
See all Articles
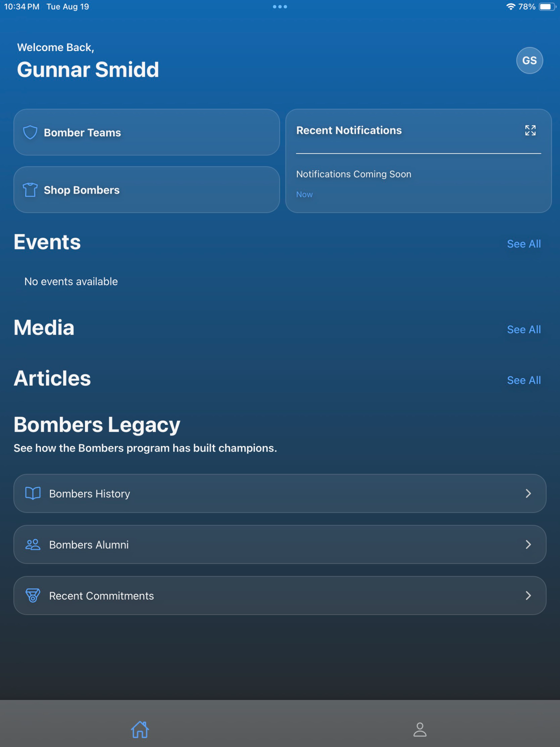tap(524, 380)
